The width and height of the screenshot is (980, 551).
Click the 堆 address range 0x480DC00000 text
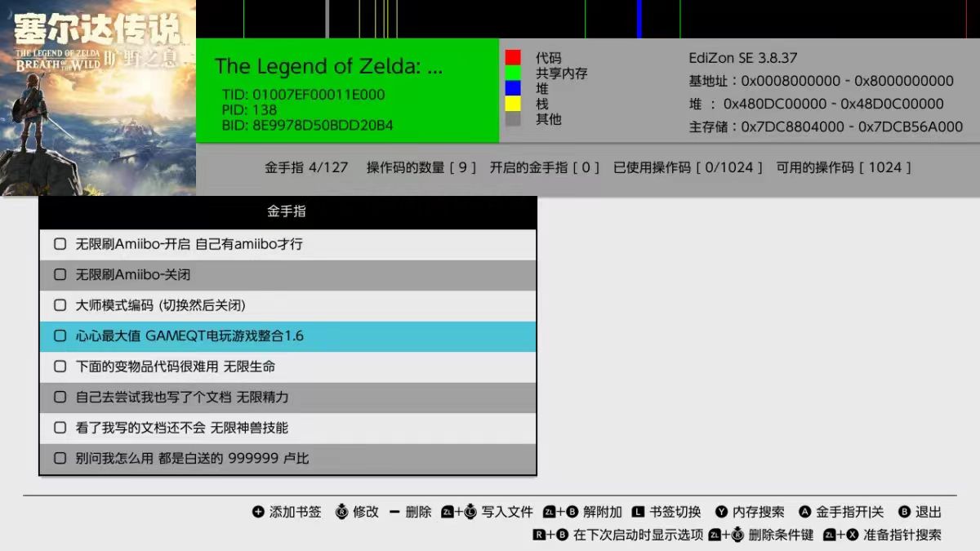click(x=817, y=104)
